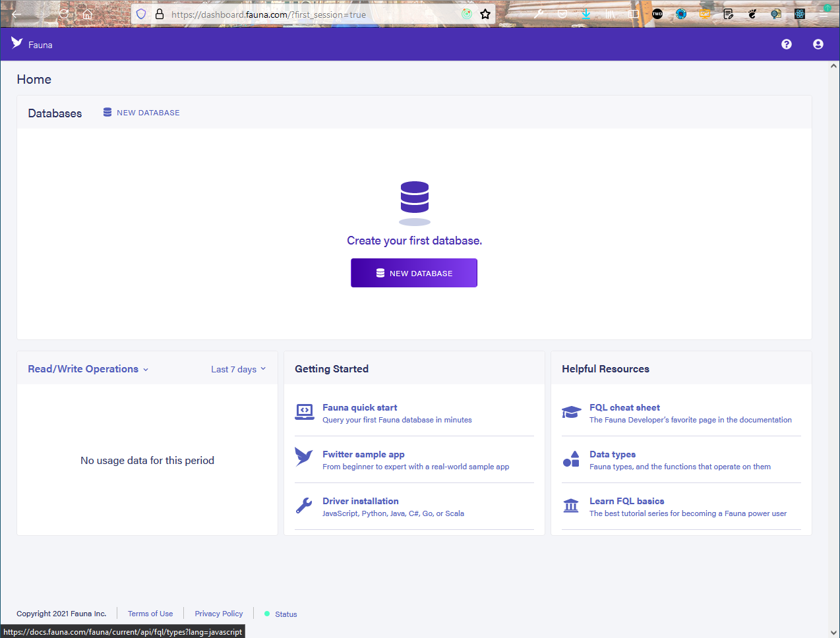This screenshot has height=638, width=840.
Task: Open the Last 7 days period dropdown
Action: [x=238, y=369]
